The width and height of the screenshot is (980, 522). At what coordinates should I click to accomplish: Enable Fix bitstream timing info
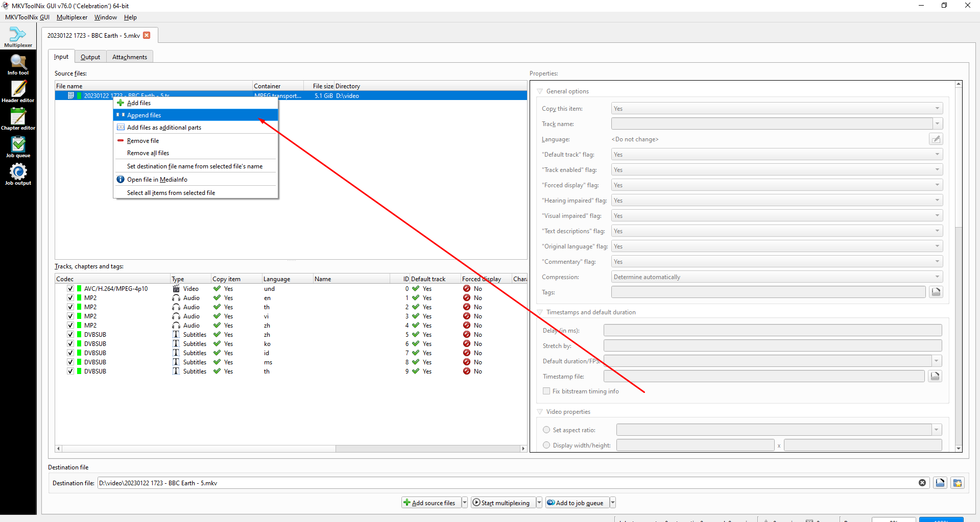pos(546,391)
